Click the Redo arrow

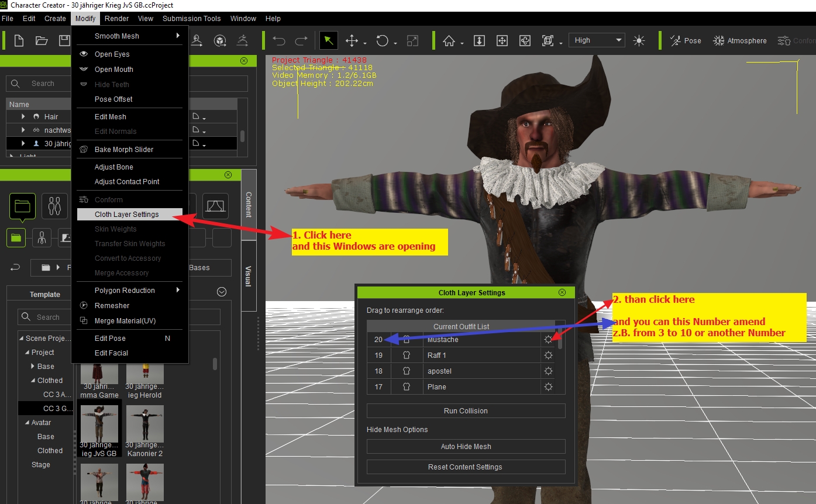pyautogui.click(x=301, y=40)
